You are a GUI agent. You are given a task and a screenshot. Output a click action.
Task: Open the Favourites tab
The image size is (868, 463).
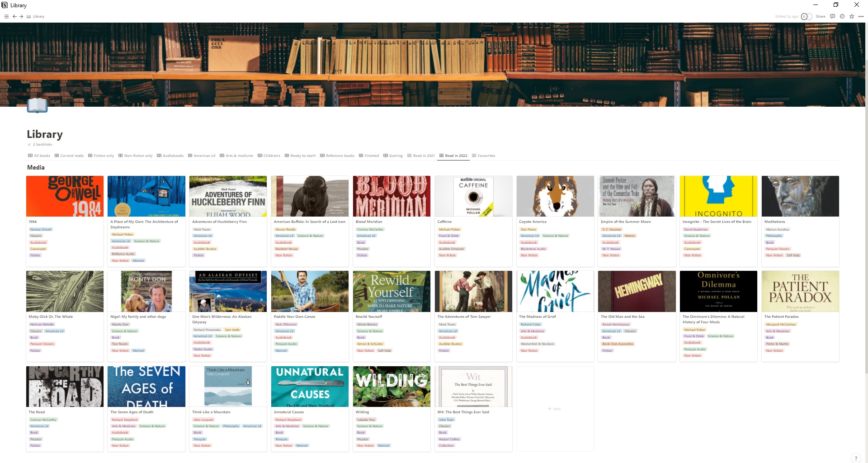(x=483, y=156)
